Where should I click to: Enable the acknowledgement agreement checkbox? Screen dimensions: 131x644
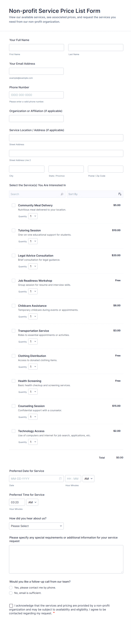coord(11,606)
